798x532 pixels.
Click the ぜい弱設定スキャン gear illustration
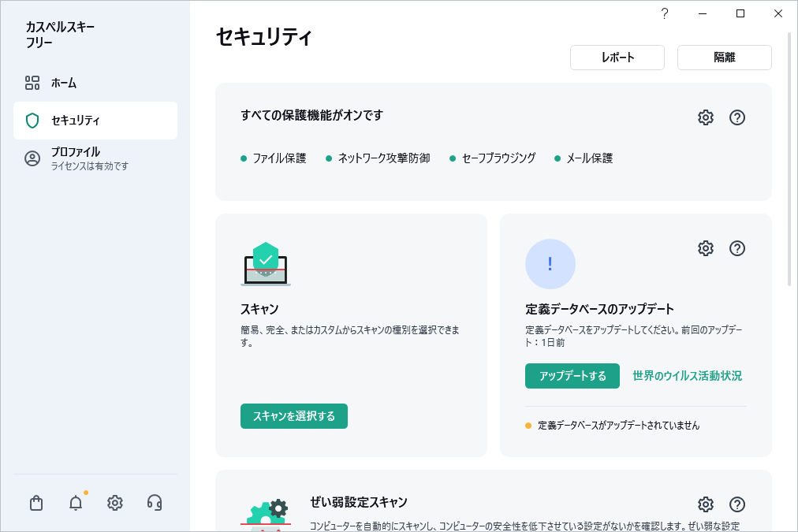click(x=266, y=515)
